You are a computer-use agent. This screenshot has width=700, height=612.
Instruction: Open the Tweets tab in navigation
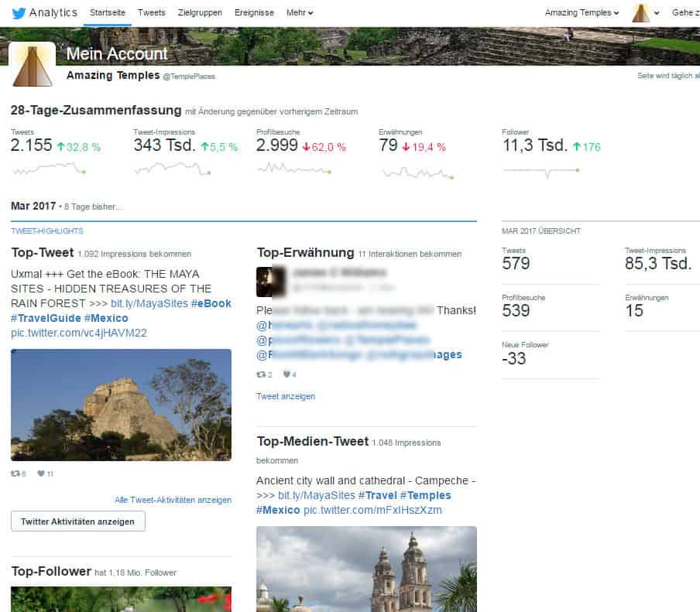pyautogui.click(x=151, y=13)
